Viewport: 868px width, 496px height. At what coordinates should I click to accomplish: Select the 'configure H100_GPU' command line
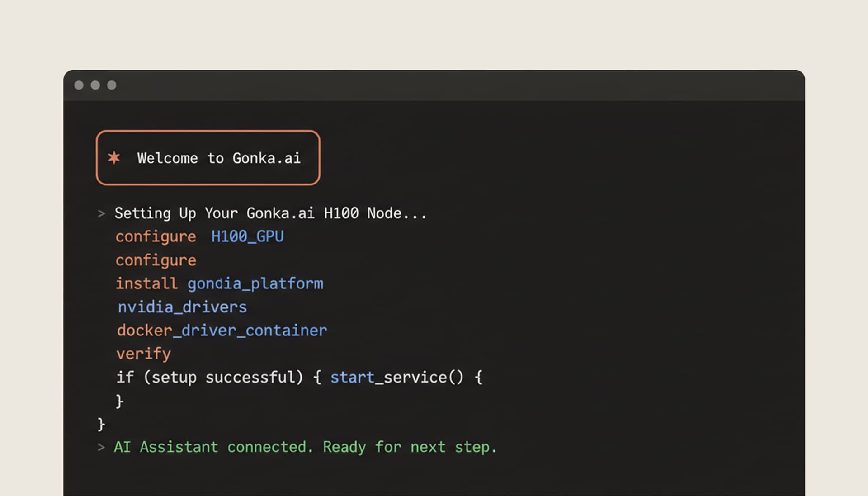click(x=199, y=236)
